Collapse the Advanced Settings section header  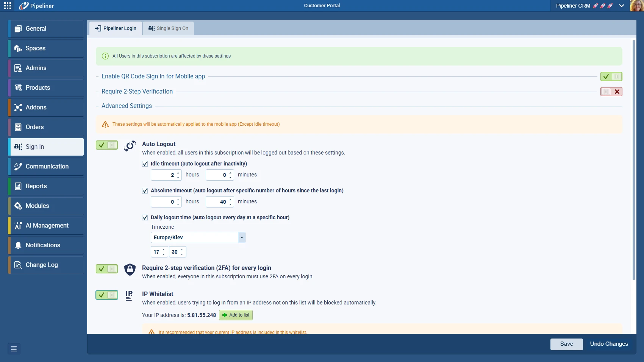[x=127, y=106]
